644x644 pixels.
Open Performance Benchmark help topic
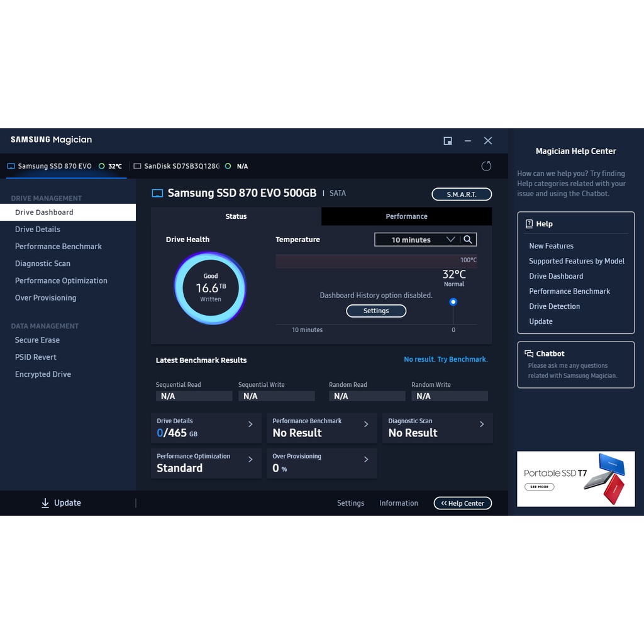[570, 291]
